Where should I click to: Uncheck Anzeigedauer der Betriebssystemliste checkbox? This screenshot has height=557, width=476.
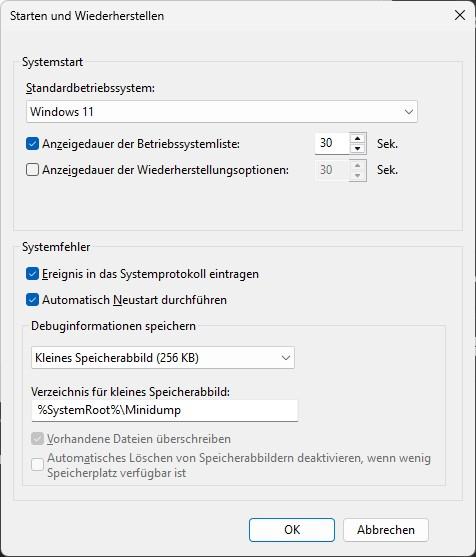[32, 144]
